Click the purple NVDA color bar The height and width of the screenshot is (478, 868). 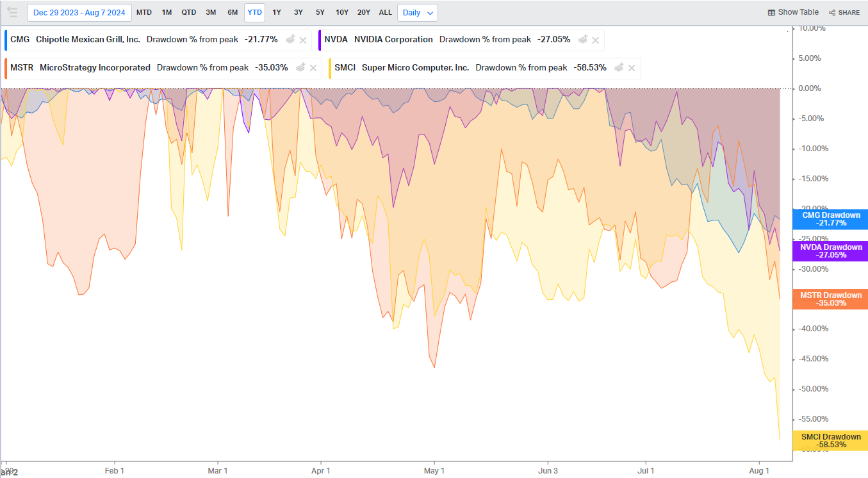click(319, 40)
